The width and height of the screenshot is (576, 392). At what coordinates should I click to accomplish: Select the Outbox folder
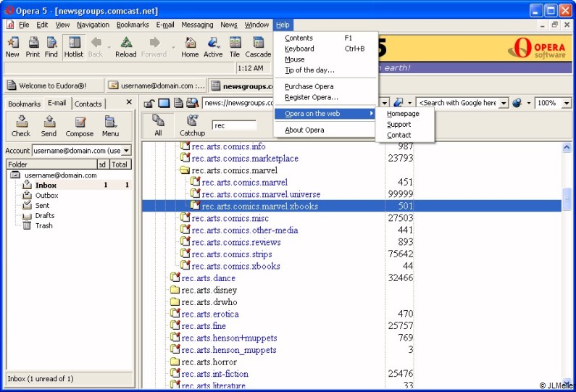point(46,195)
